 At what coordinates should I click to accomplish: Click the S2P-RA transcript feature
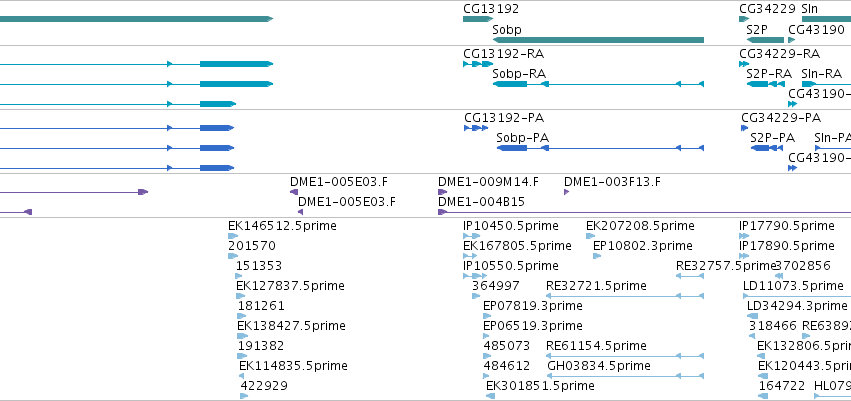coord(765,84)
